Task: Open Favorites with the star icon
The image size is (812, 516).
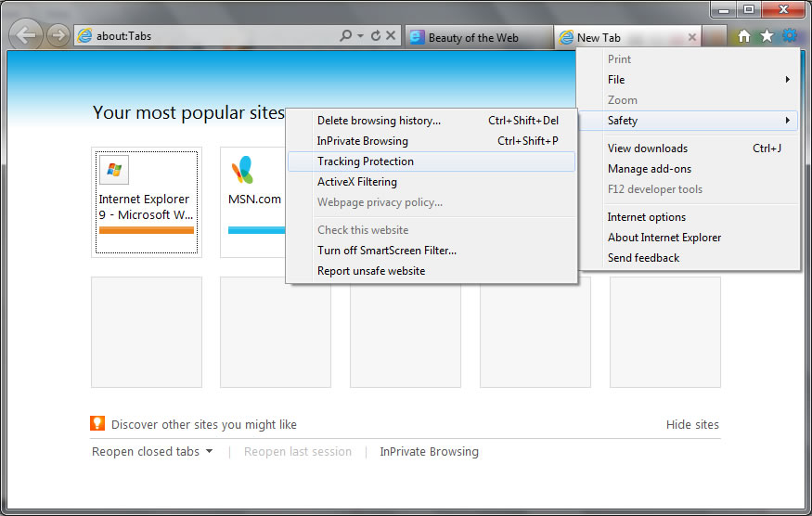Action: pyautogui.click(x=767, y=36)
